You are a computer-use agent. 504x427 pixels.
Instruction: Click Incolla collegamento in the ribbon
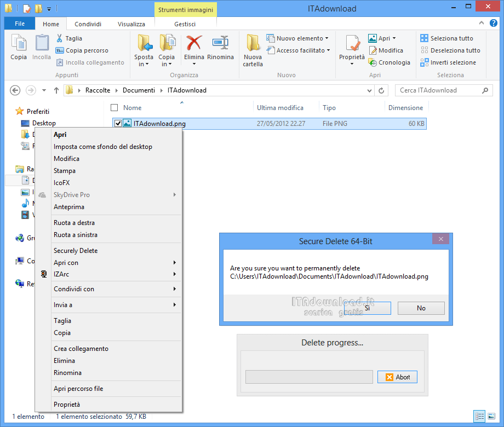coord(90,62)
